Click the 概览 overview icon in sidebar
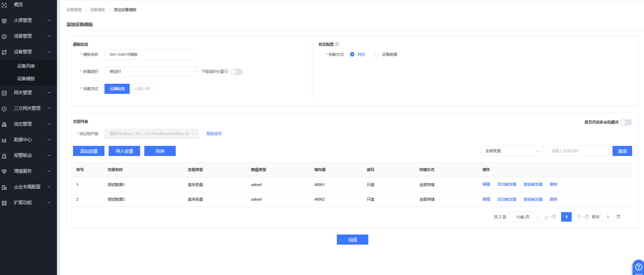Image resolution: width=644 pixels, height=275 pixels. tap(4, 5)
